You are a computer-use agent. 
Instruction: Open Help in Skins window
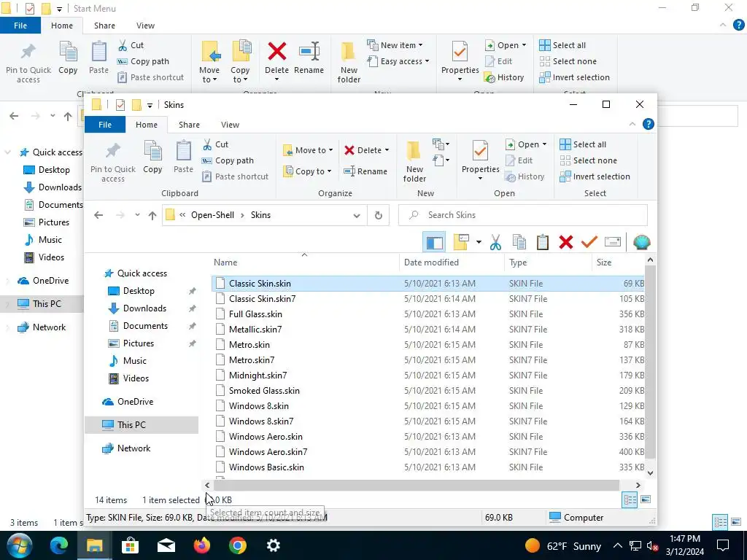point(649,124)
